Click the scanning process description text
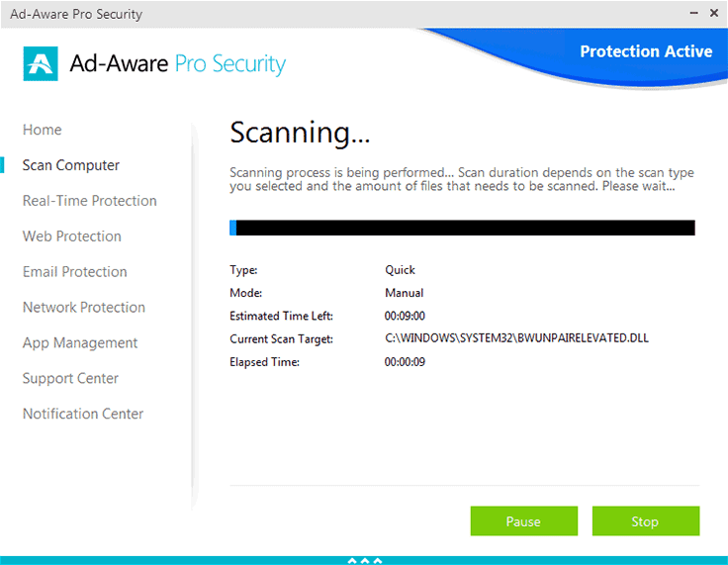Image resolution: width=728 pixels, height=565 pixels. tap(462, 179)
